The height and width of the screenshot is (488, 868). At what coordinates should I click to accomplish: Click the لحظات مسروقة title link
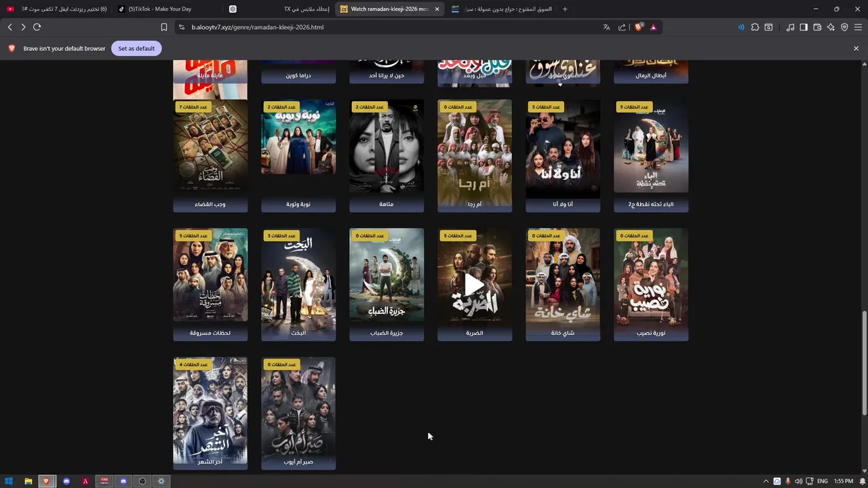pos(210,333)
